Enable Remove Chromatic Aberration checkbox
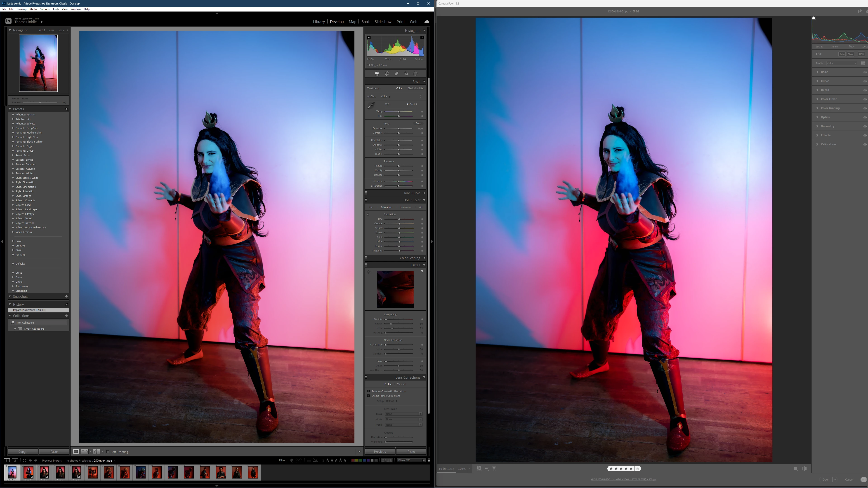 click(369, 391)
